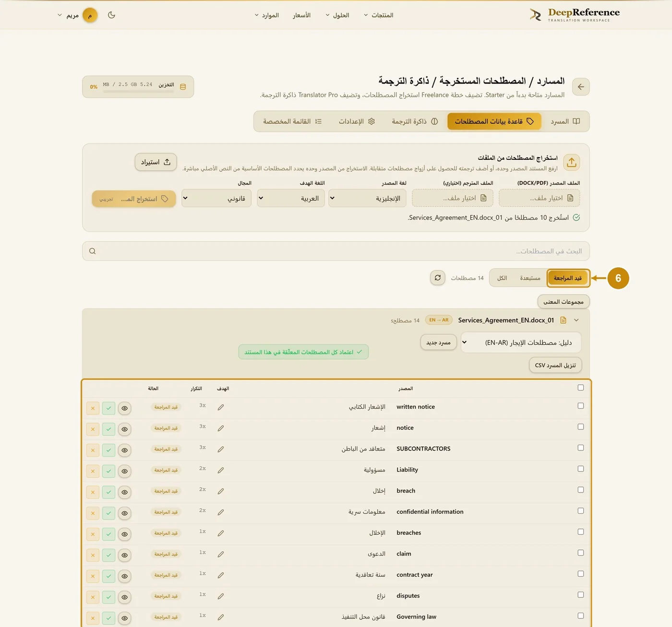Toggle context view for 'breaches' row
672x627 pixels.
pyautogui.click(x=124, y=534)
